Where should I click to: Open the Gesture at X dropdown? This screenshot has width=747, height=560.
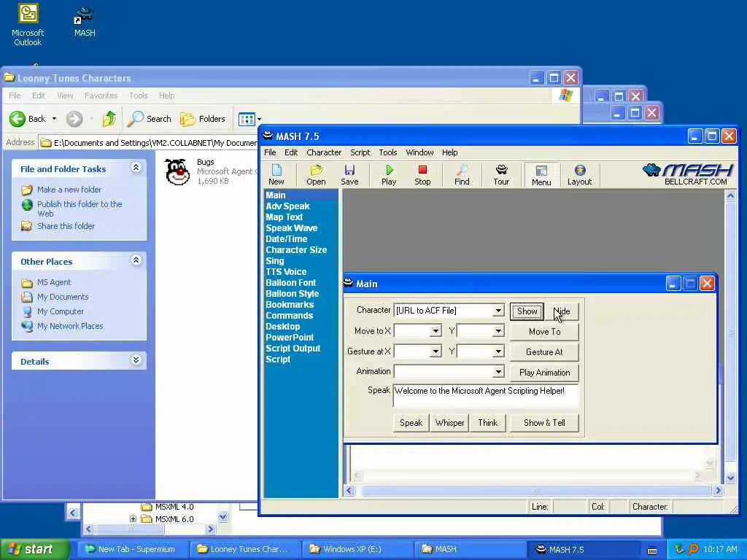coord(436,351)
